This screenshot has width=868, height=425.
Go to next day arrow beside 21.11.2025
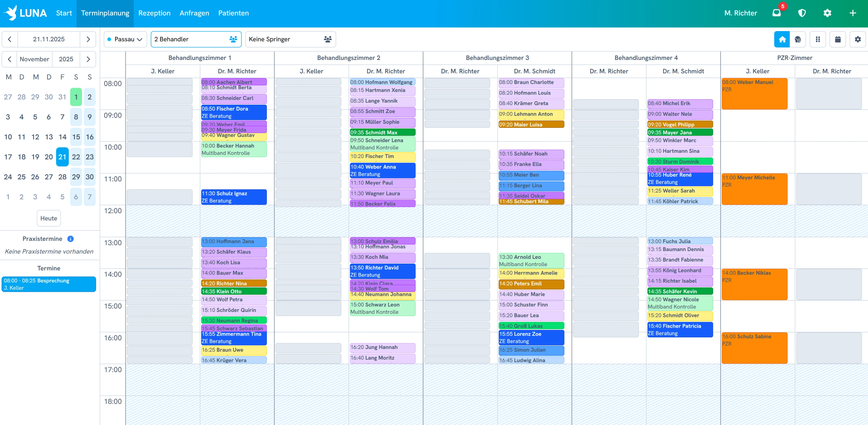coord(88,39)
